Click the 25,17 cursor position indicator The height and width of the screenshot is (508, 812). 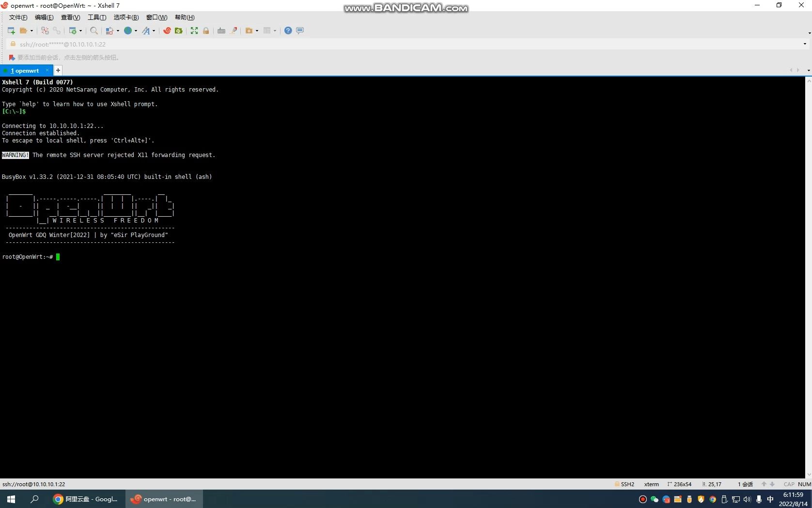coord(712,484)
